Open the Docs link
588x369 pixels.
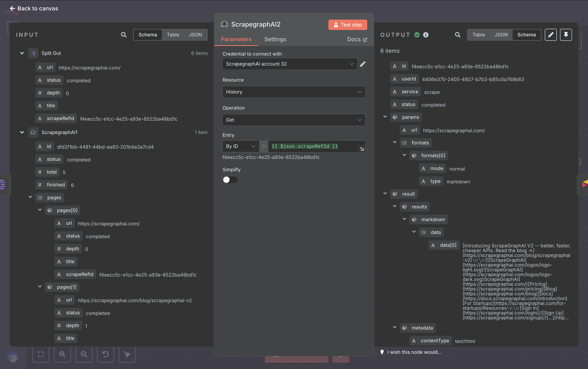tap(357, 39)
